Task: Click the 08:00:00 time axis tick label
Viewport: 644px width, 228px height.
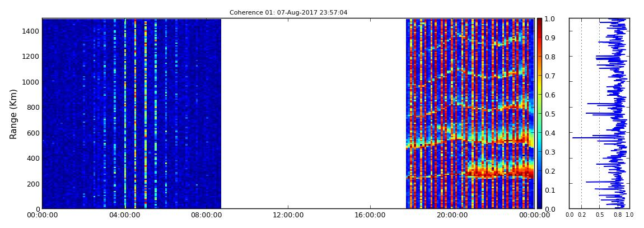Action: 207,215
